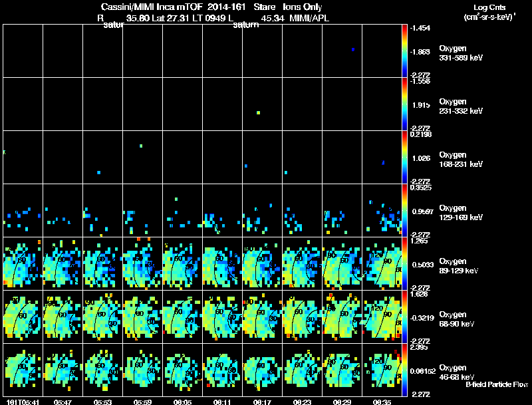This screenshot has width=532, height=405.
Task: Click the 46-68 keV image at 06:23
Action: tap(303, 370)
